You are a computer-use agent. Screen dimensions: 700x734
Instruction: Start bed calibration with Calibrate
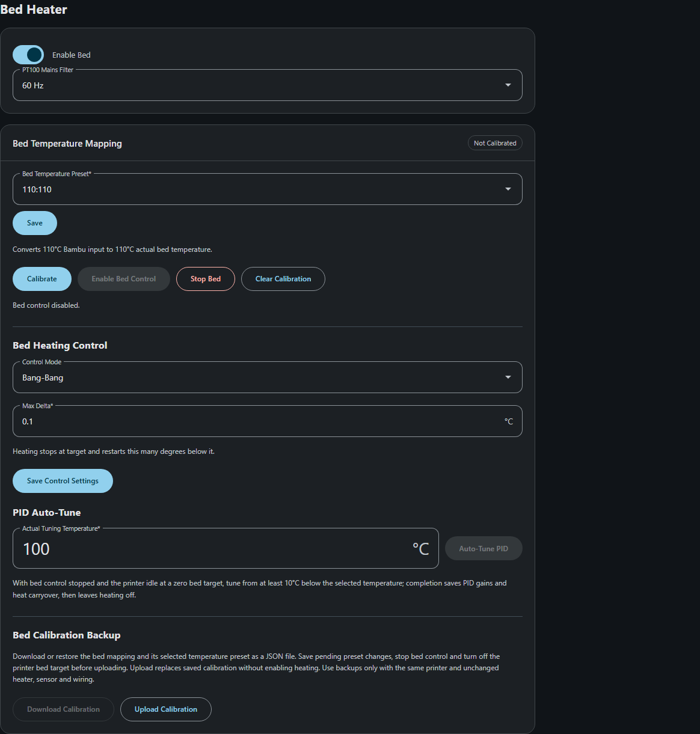[42, 279]
